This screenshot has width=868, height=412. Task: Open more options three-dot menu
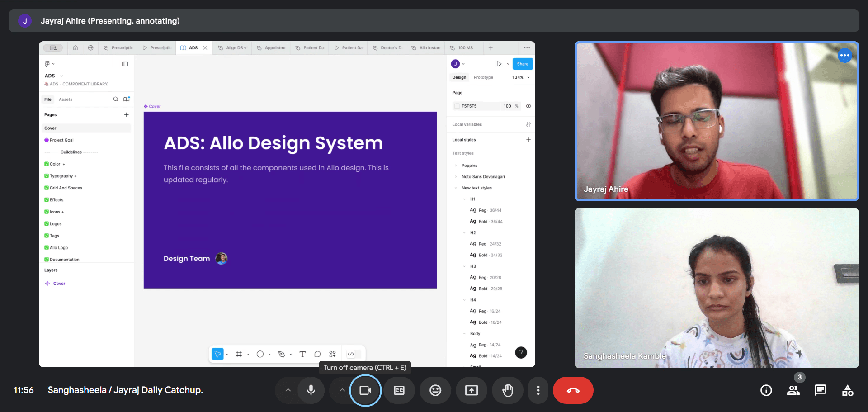(538, 390)
